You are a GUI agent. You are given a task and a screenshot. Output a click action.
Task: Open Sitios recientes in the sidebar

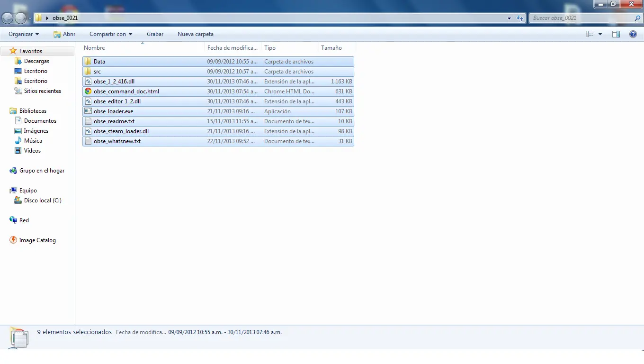[43, 91]
